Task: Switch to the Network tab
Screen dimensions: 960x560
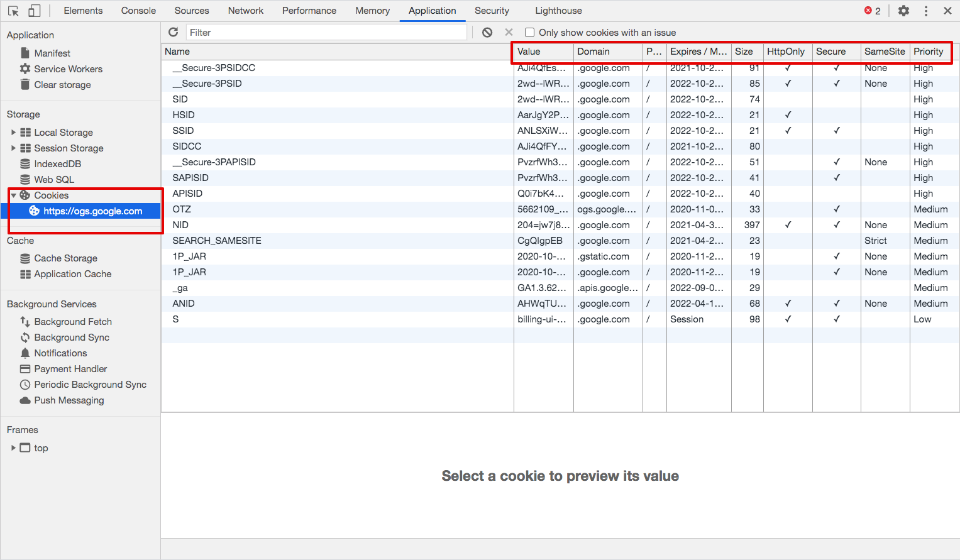Action: [x=246, y=11]
